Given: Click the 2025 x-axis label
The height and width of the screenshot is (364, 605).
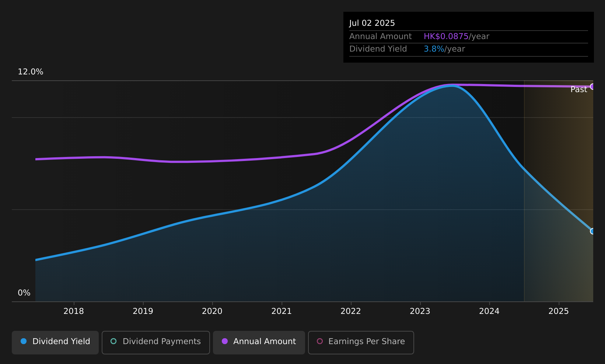Looking at the screenshot, I should [x=559, y=311].
